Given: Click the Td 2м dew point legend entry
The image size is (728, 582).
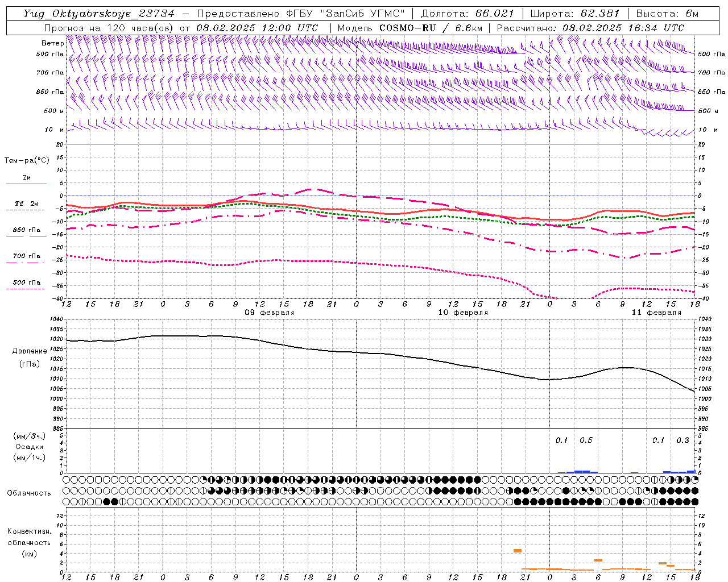Looking at the screenshot, I should (27, 203).
